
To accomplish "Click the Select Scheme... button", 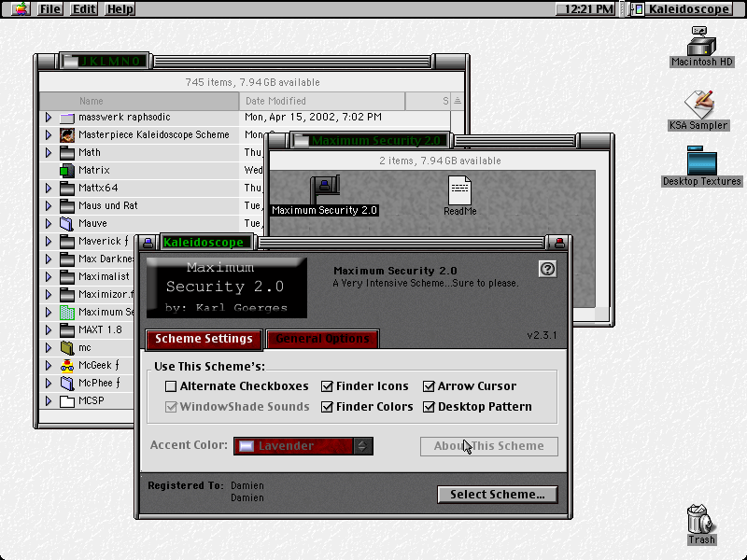I will [498, 495].
